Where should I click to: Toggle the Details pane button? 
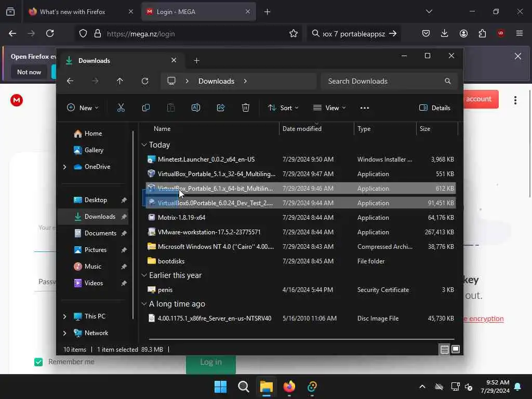[435, 108]
